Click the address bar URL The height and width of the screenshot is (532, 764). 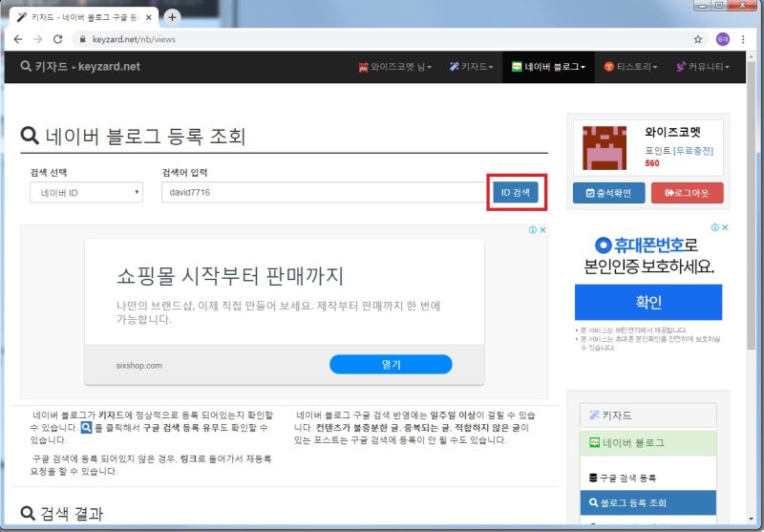click(x=134, y=39)
